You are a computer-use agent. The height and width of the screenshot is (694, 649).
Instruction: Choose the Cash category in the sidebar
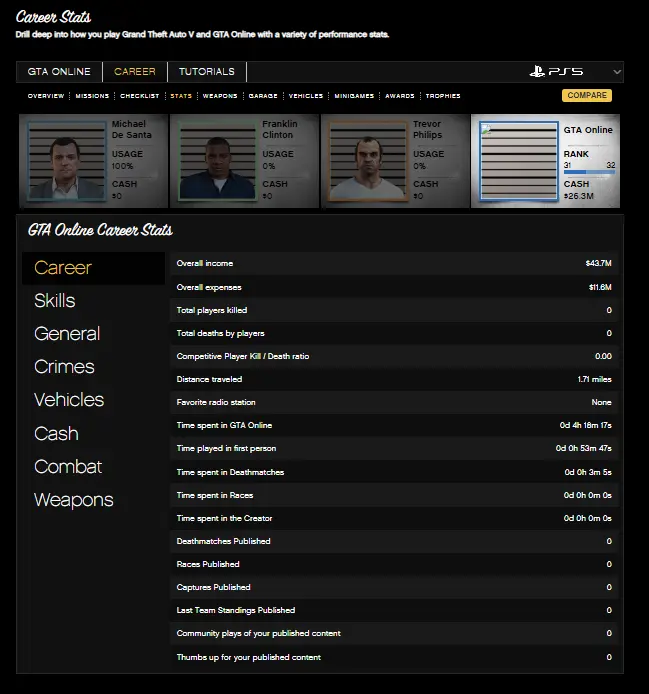(56, 434)
